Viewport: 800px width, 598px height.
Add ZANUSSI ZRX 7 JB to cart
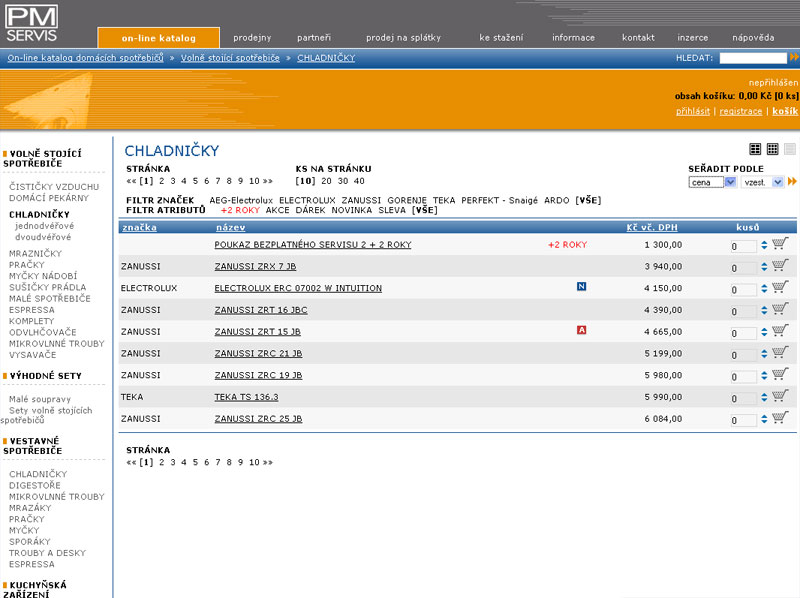tap(780, 266)
